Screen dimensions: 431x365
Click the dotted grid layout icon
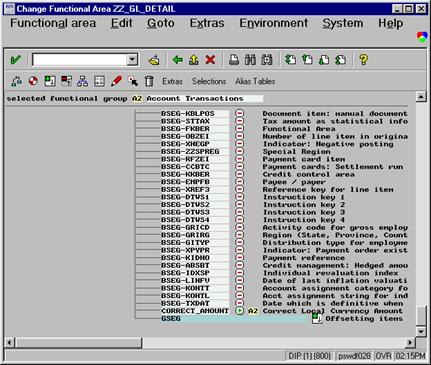[x=99, y=81]
